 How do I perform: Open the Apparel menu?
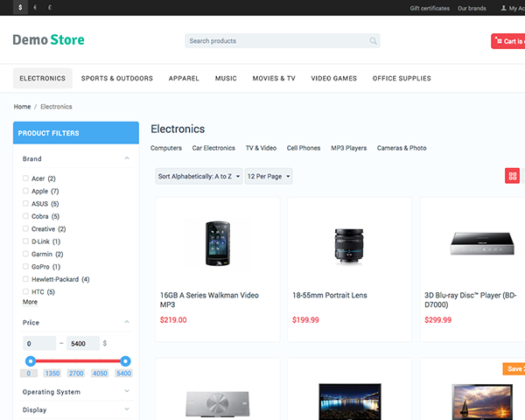(184, 79)
